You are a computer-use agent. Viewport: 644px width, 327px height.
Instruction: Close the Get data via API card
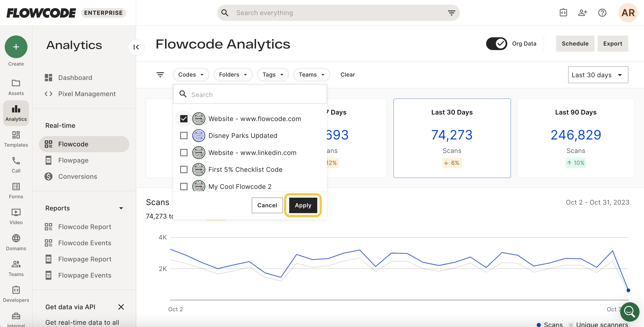click(x=121, y=307)
